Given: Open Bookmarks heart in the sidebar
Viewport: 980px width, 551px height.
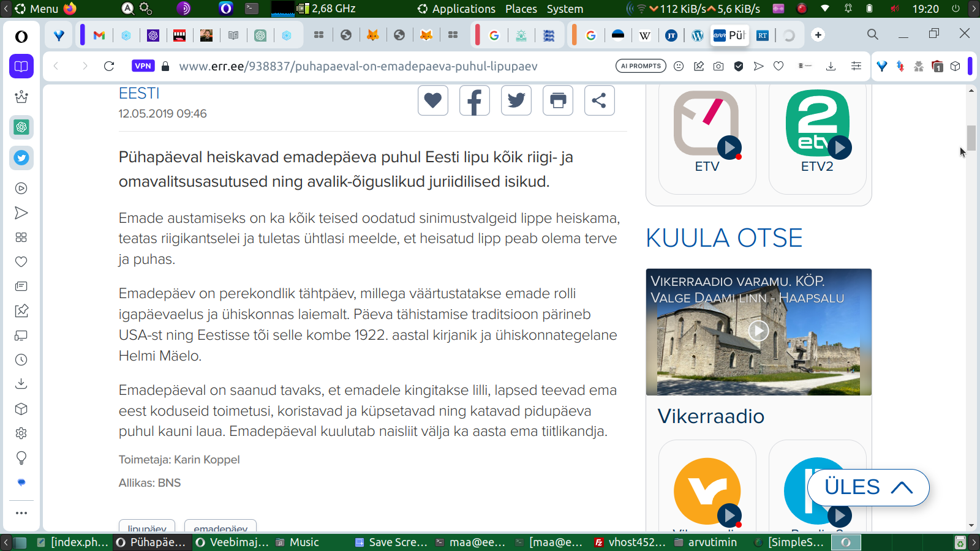Looking at the screenshot, I should tap(21, 262).
